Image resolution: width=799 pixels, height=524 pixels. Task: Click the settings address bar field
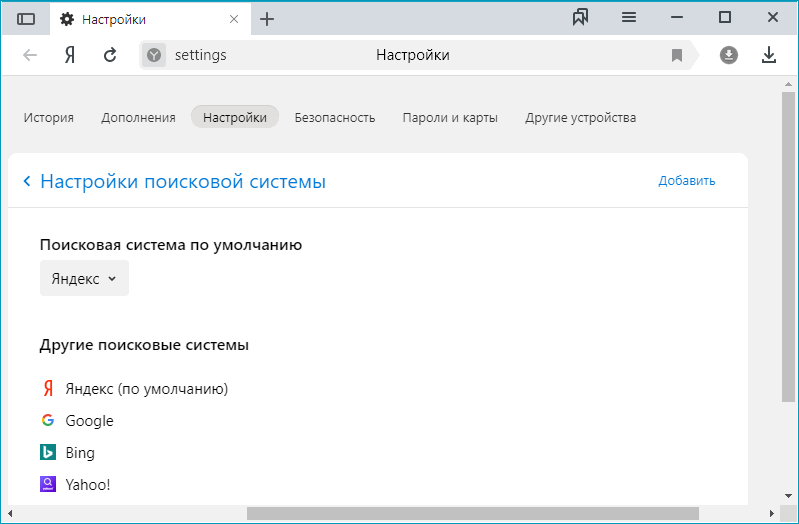point(418,55)
